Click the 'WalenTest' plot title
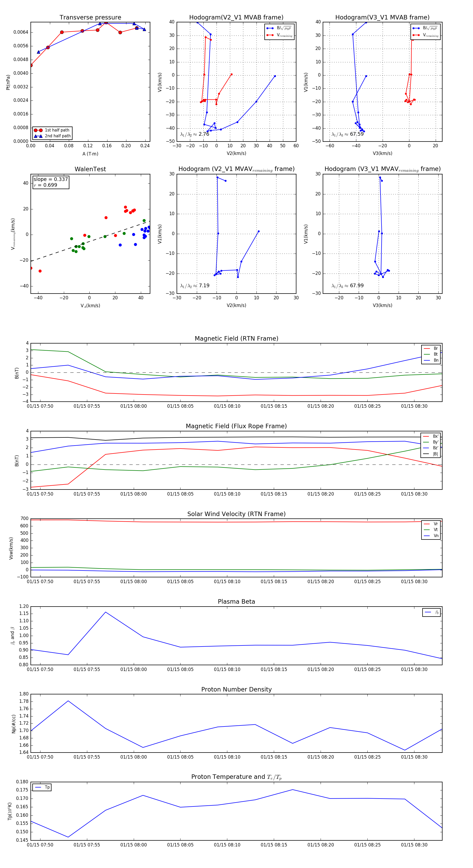The height and width of the screenshot is (868, 473). pyautogui.click(x=90, y=169)
